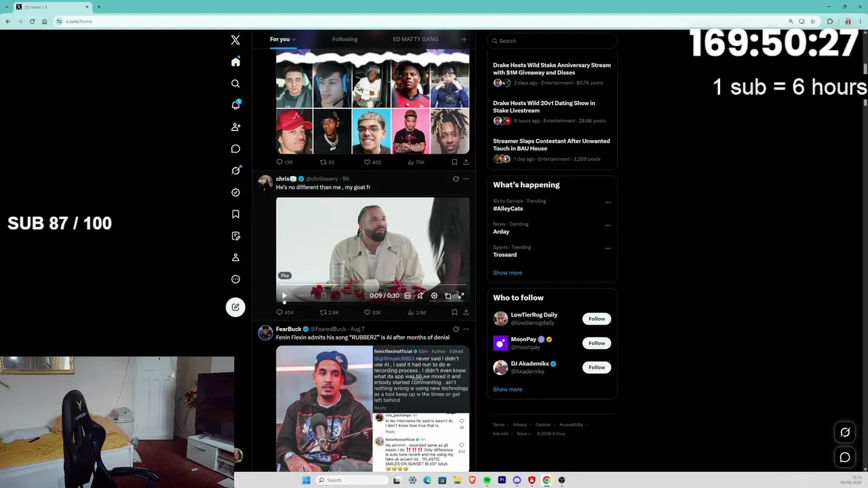
Task: Open Bookmarks icon in sidebar
Action: [x=235, y=214]
